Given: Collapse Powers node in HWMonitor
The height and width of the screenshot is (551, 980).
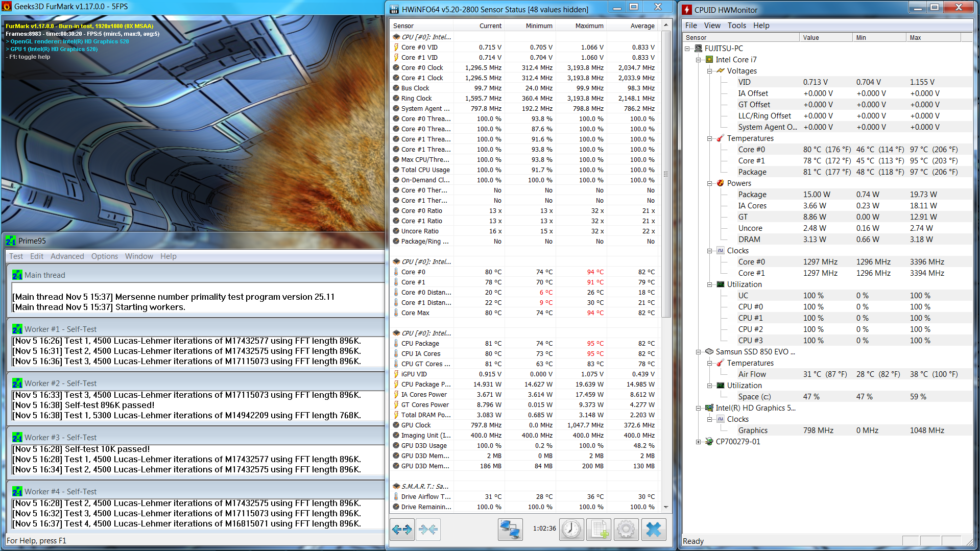Looking at the screenshot, I should pyautogui.click(x=710, y=183).
